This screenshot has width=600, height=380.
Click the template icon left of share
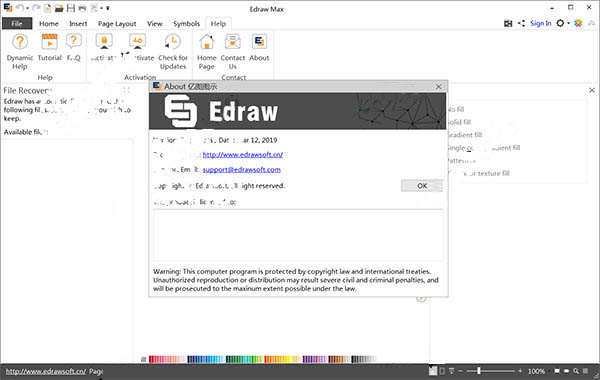[x=508, y=23]
